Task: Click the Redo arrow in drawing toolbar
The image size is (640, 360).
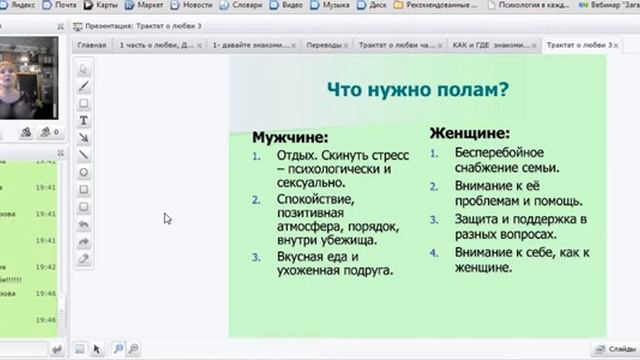Action: 84,241
